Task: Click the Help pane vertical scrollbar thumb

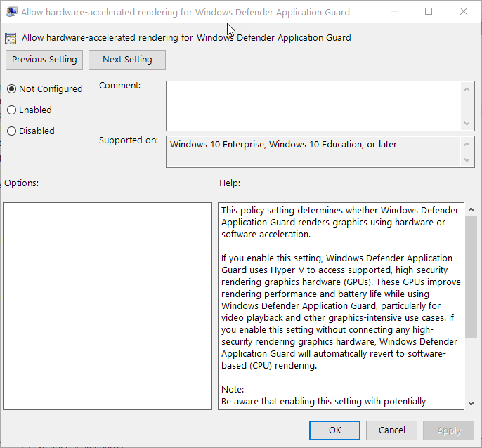Action: [x=471, y=277]
